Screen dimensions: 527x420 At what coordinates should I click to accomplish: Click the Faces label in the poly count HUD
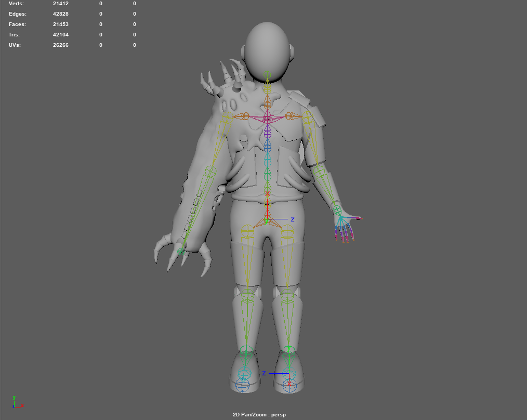17,24
